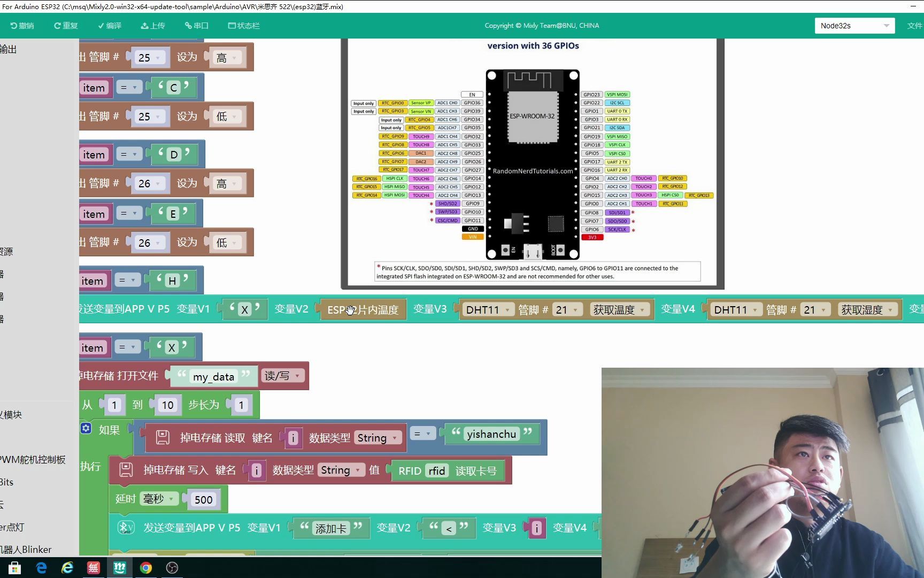The width and height of the screenshot is (924, 578).
Task: Click the storage icon on 掉电存储 读取 block
Action: tap(163, 438)
